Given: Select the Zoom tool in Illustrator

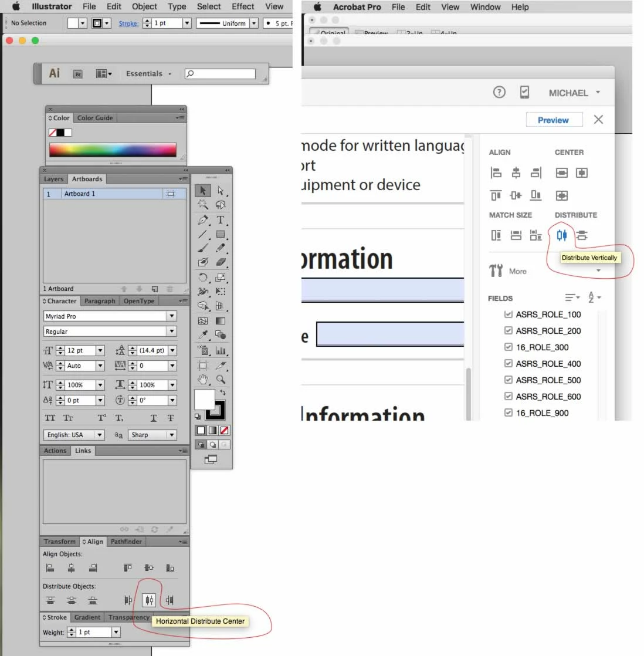Looking at the screenshot, I should tap(221, 380).
